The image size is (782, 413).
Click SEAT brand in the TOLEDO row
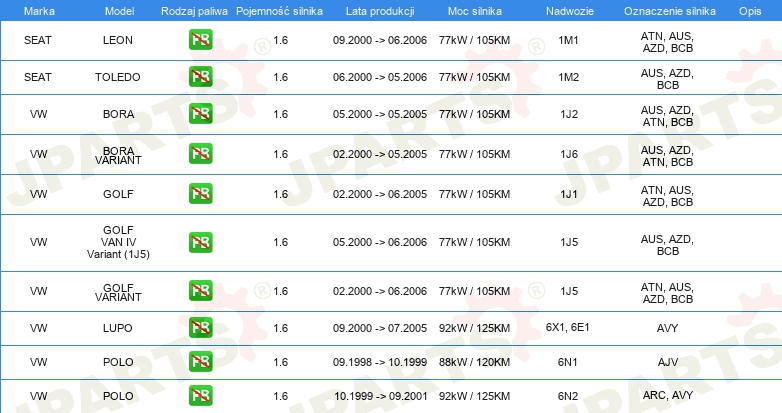click(38, 77)
